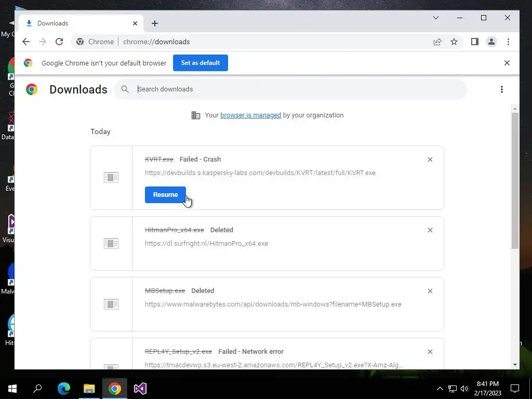Open the HitmanPro_x64.exe source URL
The width and height of the screenshot is (532, 399).
point(206,243)
